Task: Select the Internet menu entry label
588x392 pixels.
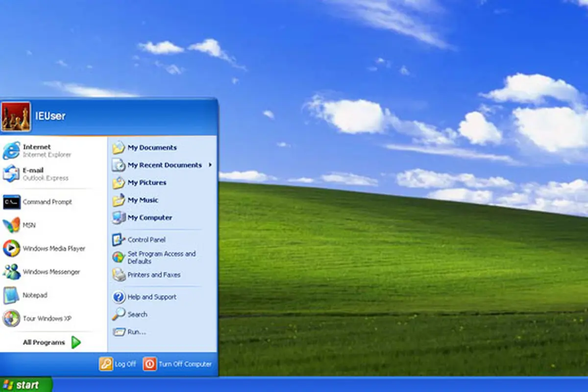Action: tap(37, 147)
